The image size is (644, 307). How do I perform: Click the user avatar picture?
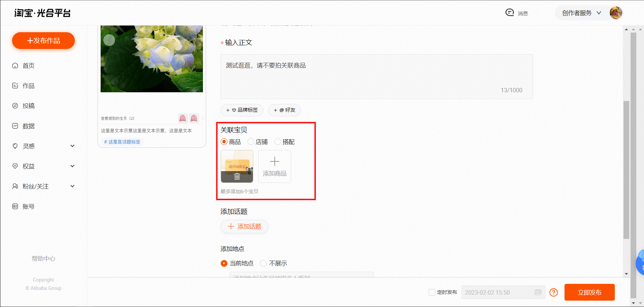click(616, 13)
